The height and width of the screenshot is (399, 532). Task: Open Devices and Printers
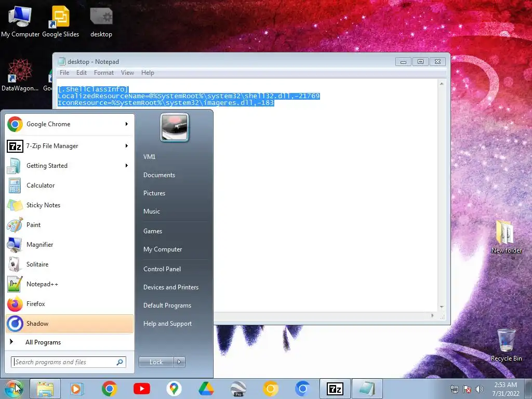coord(171,287)
